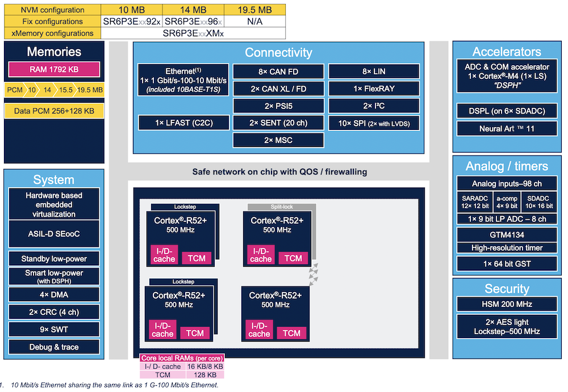Screen dimensions: 568x392
Task: Click the 14 MB NVM configuration header cell
Action: click(193, 10)
